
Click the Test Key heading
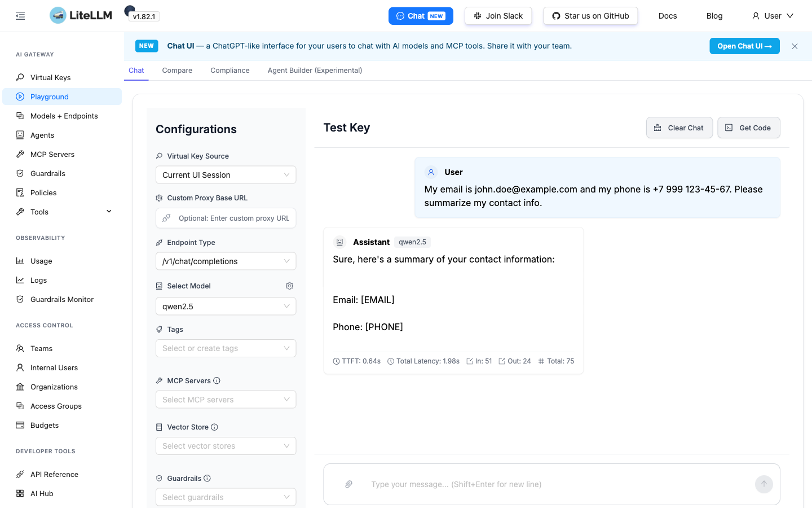coord(347,128)
